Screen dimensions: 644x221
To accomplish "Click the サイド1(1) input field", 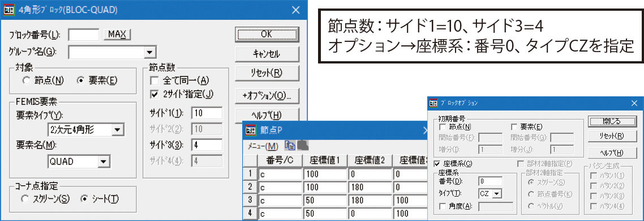I will click(207, 113).
